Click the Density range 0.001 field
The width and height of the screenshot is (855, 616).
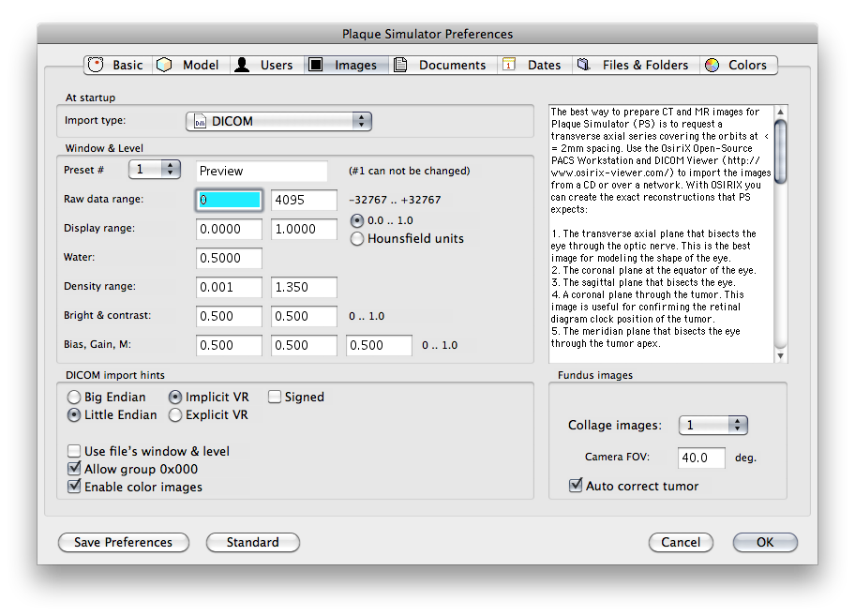click(x=229, y=287)
